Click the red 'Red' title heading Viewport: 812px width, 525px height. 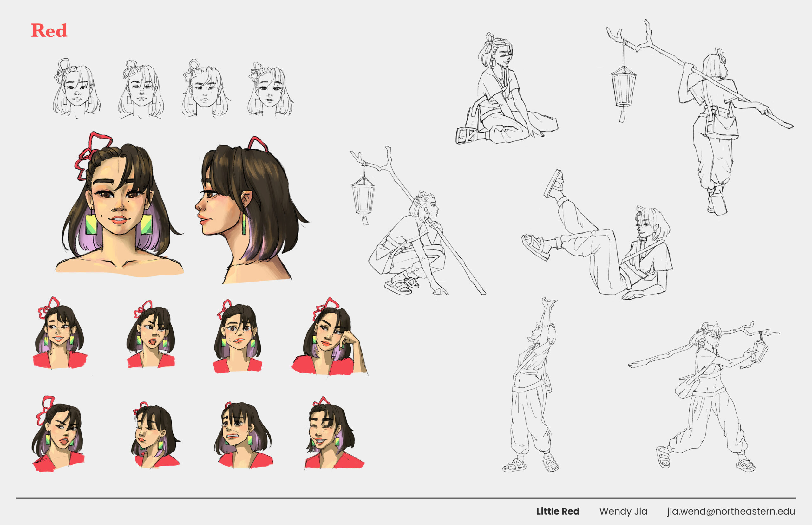49,30
